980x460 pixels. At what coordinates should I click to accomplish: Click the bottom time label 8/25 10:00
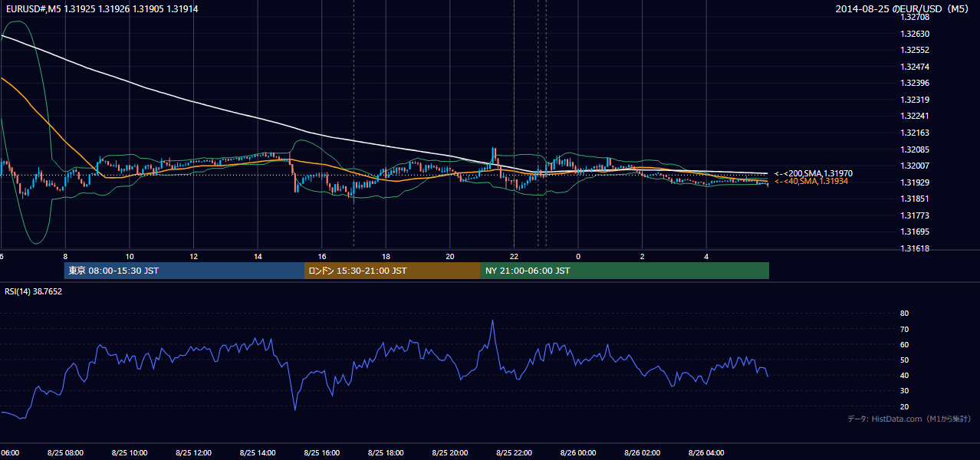[130, 453]
